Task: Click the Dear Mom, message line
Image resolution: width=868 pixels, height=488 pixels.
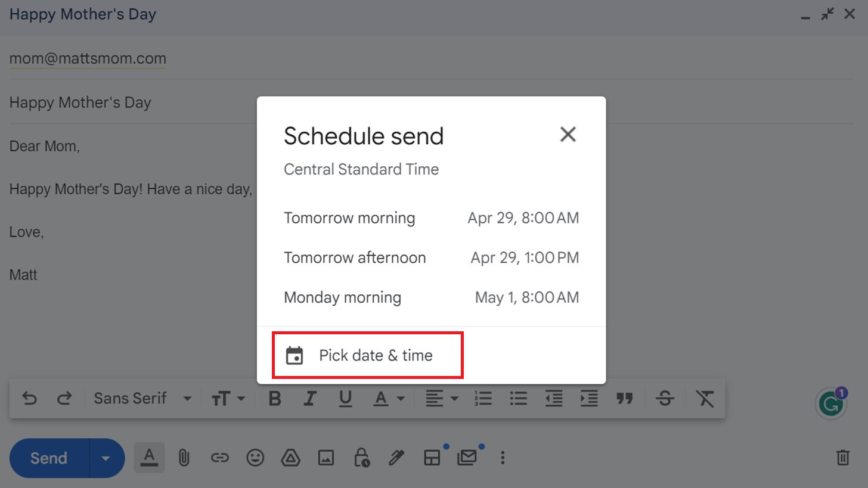Action: [x=45, y=147]
